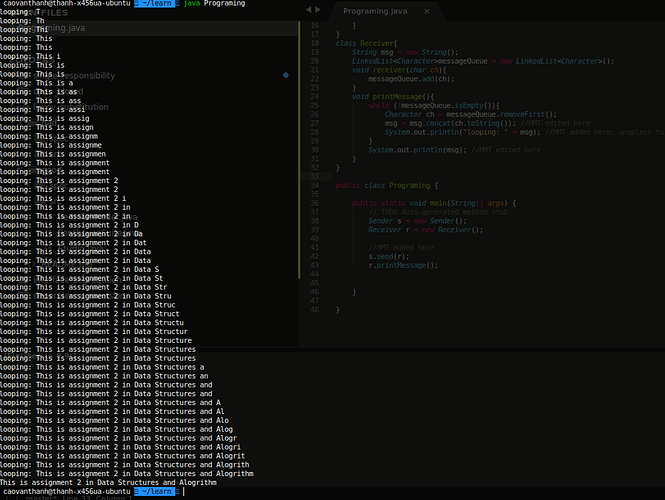Screen dimensions: 665x500
Task: Click the final output line 'This is assignment 2 in Data Structures and Alogrithm'
Action: pyautogui.click(x=108, y=483)
